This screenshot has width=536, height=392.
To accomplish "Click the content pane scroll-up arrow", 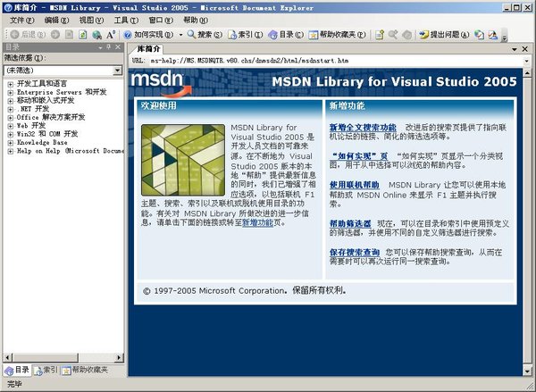I will (x=527, y=73).
